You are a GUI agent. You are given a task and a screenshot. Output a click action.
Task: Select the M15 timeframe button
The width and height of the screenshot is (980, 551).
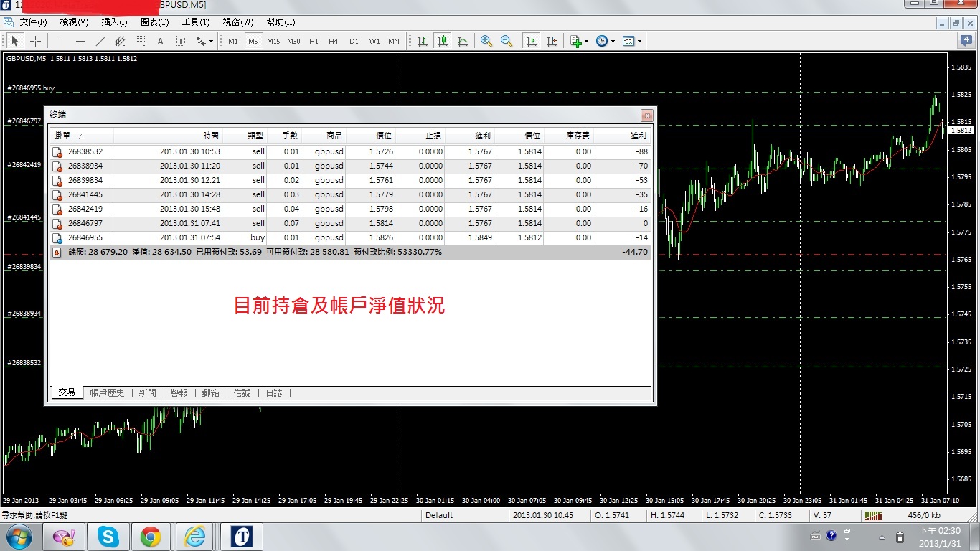273,41
